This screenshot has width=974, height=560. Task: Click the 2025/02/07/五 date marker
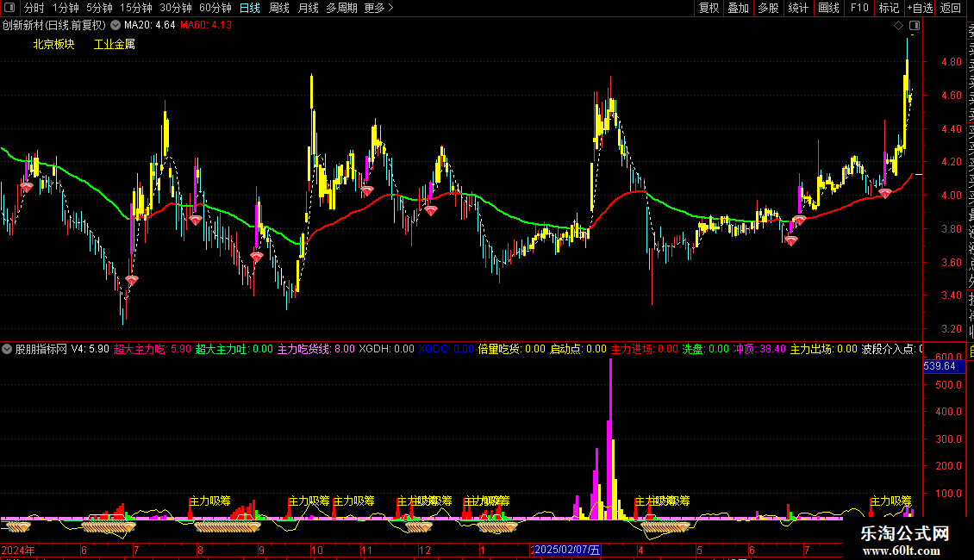[567, 550]
